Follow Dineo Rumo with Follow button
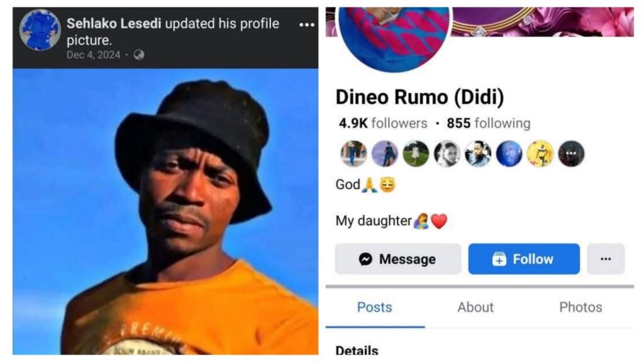644x362 pixels. pyautogui.click(x=524, y=259)
